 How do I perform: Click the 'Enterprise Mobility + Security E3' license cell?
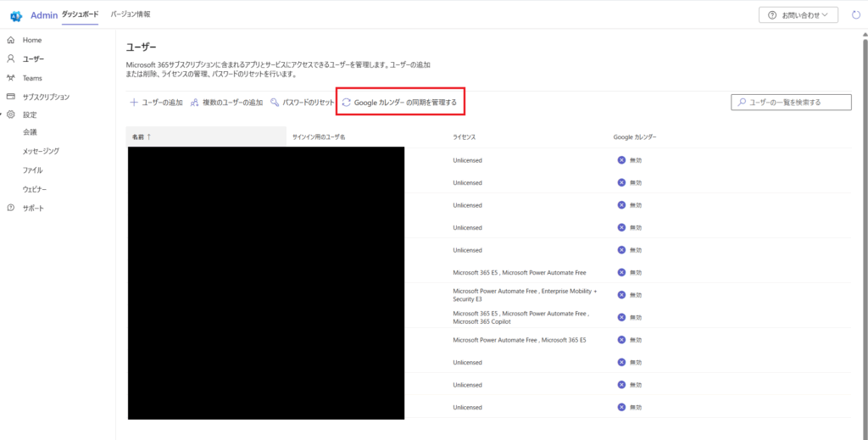(524, 295)
